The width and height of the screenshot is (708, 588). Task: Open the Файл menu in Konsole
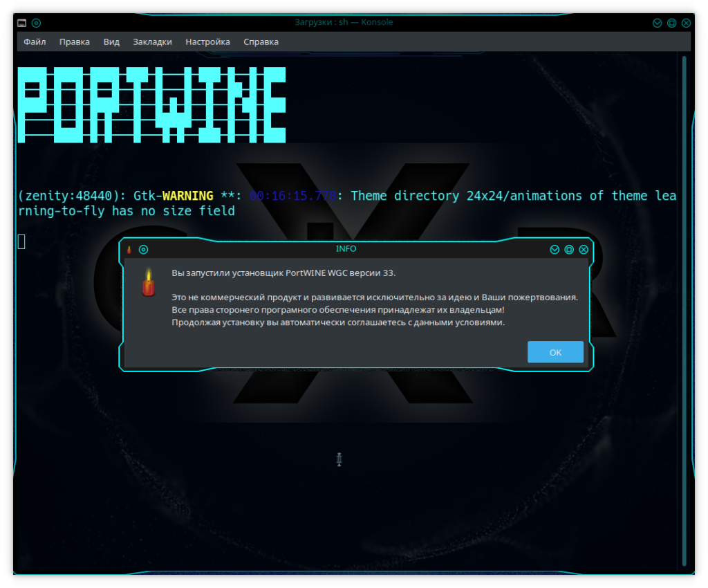tap(35, 42)
